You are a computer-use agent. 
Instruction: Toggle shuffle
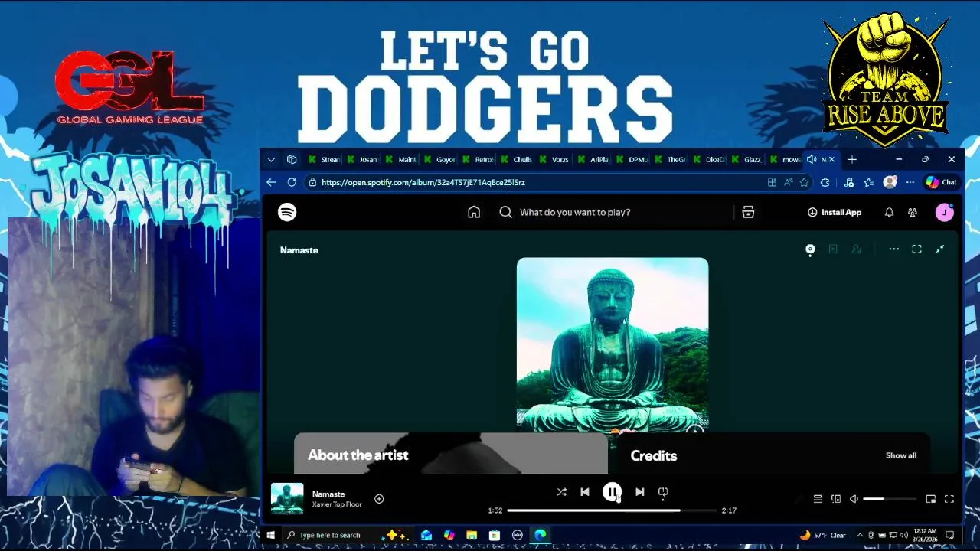click(561, 492)
